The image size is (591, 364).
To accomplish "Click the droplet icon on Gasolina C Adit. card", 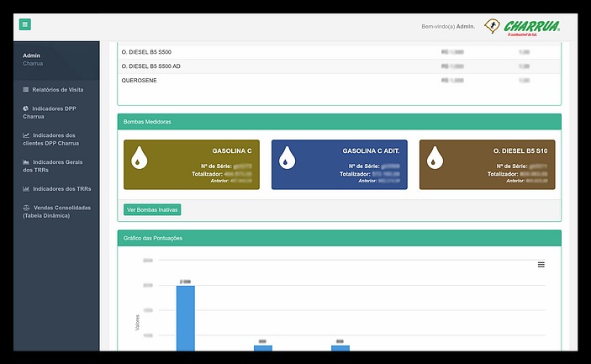I will (288, 157).
